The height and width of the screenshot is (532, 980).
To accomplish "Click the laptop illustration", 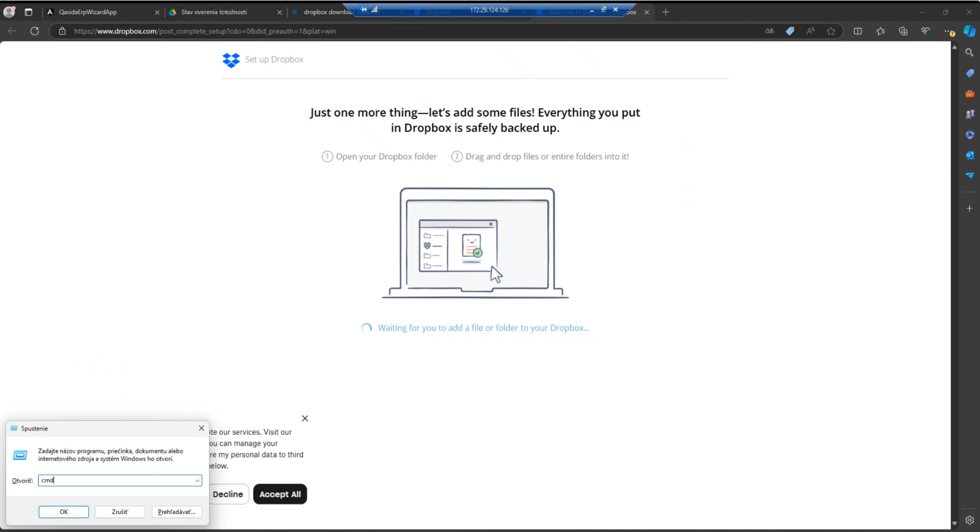I will pos(475,243).
